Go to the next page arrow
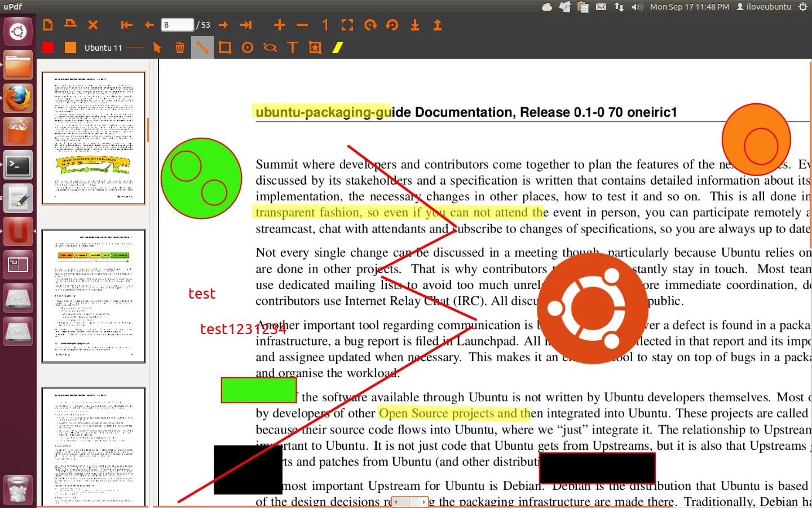Viewport: 812px width, 508px height. tap(223, 25)
